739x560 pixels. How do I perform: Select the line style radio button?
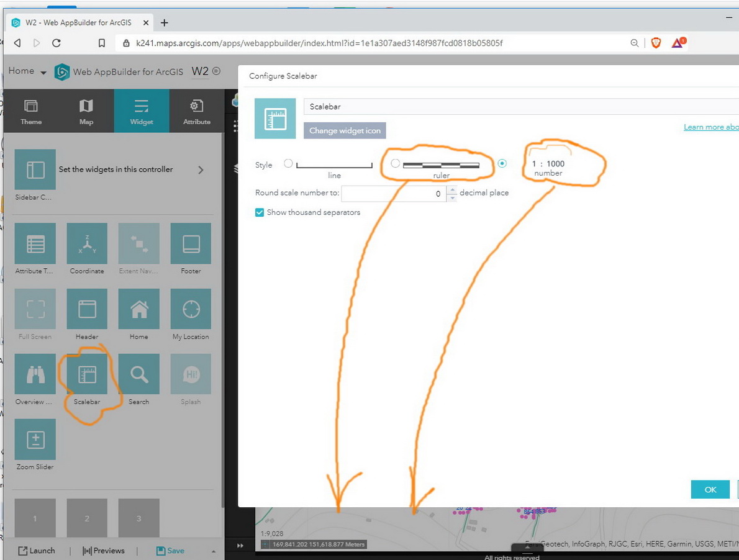(288, 163)
